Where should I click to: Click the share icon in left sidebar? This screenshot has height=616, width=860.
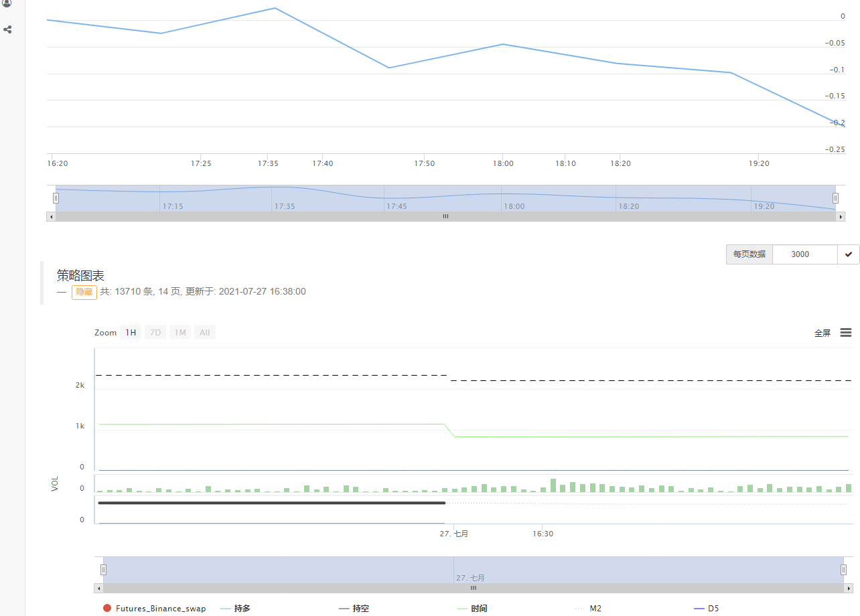[x=7, y=29]
